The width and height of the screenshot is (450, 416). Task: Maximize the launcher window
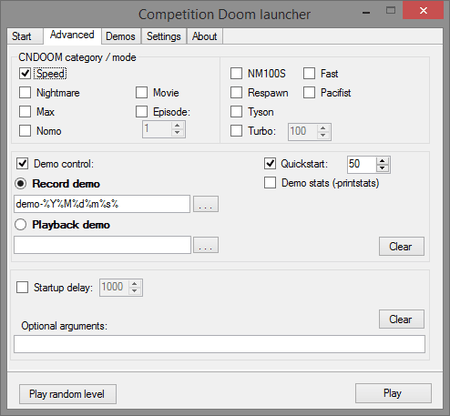click(x=390, y=11)
